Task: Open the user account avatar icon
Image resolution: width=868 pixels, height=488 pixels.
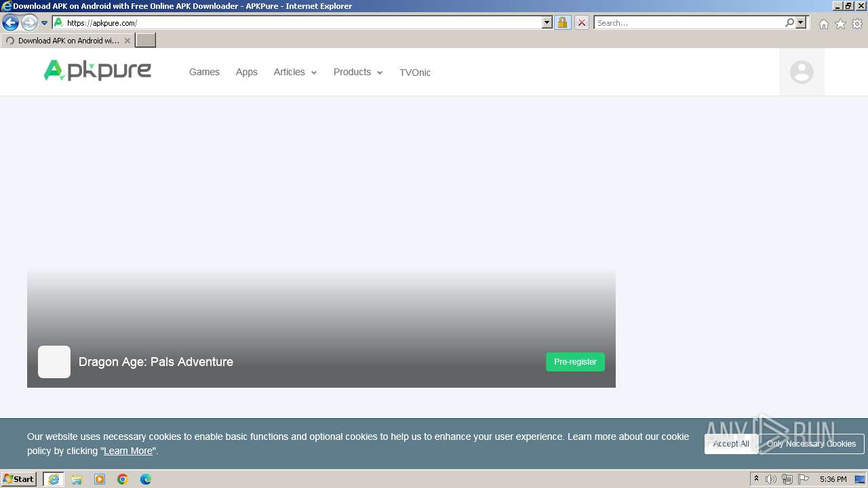Action: pyautogui.click(x=802, y=72)
